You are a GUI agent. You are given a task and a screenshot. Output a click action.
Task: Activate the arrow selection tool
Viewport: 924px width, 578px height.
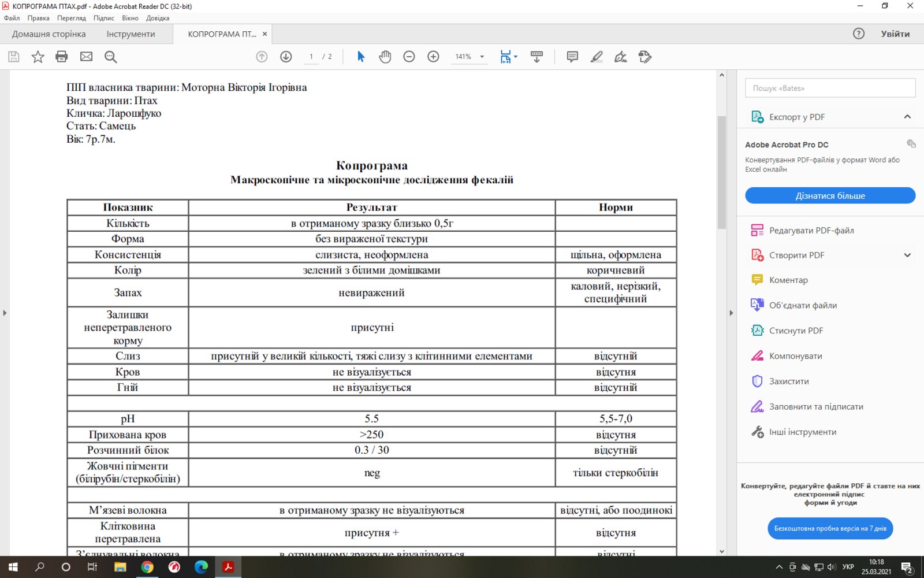click(361, 57)
